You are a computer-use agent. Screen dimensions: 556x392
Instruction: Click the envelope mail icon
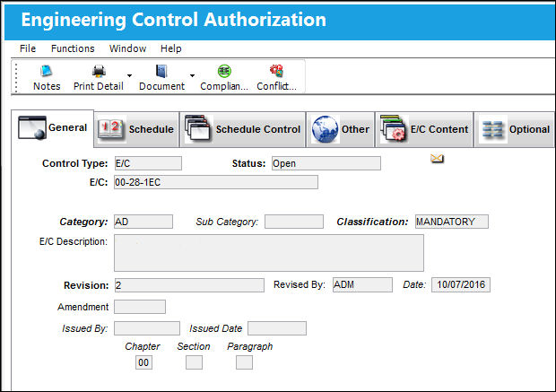coord(437,158)
